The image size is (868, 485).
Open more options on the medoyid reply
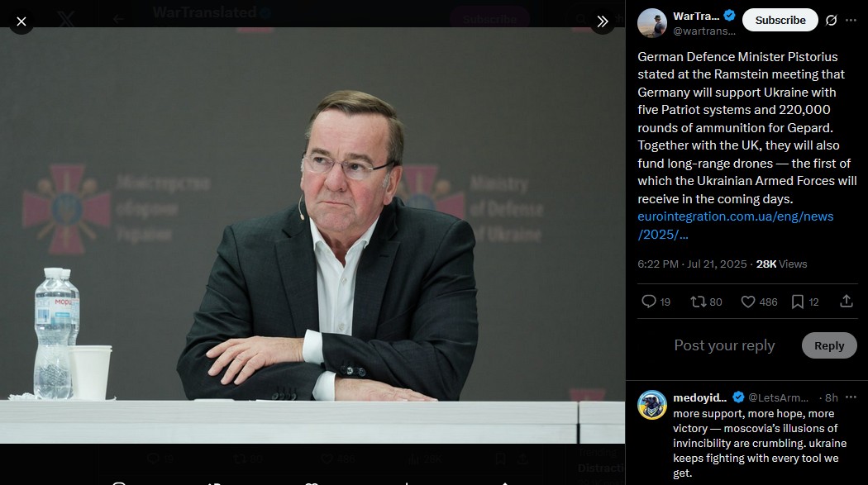click(851, 397)
